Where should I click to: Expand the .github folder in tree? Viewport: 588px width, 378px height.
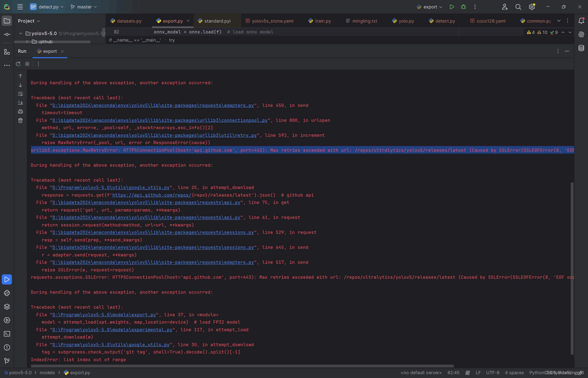click(27, 42)
